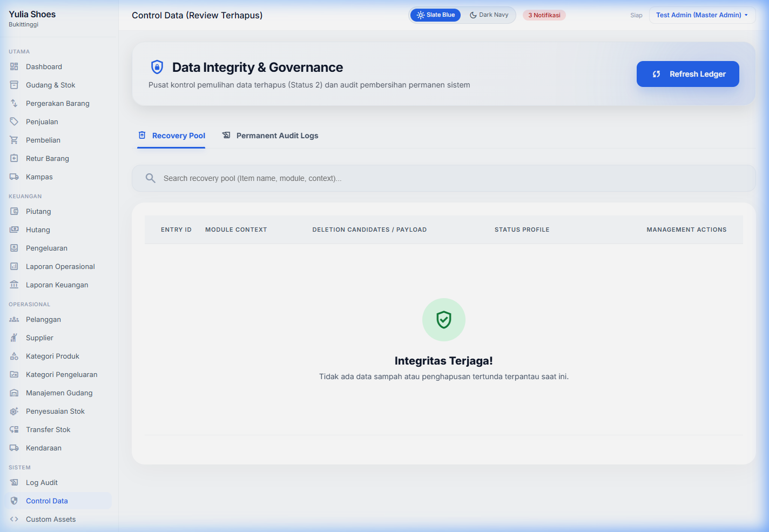
Task: Click the Kendaraan truck icon
Action: click(x=14, y=448)
